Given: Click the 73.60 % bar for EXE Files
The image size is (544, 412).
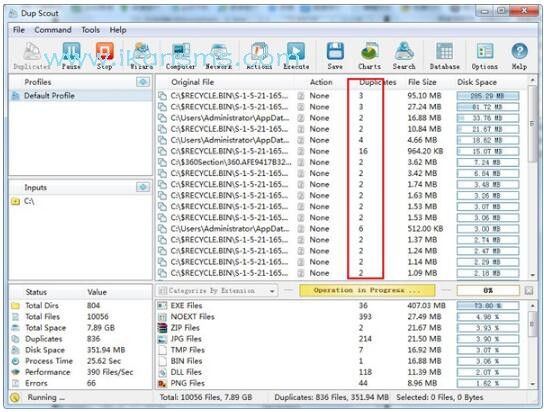Looking at the screenshot, I should pos(488,306).
